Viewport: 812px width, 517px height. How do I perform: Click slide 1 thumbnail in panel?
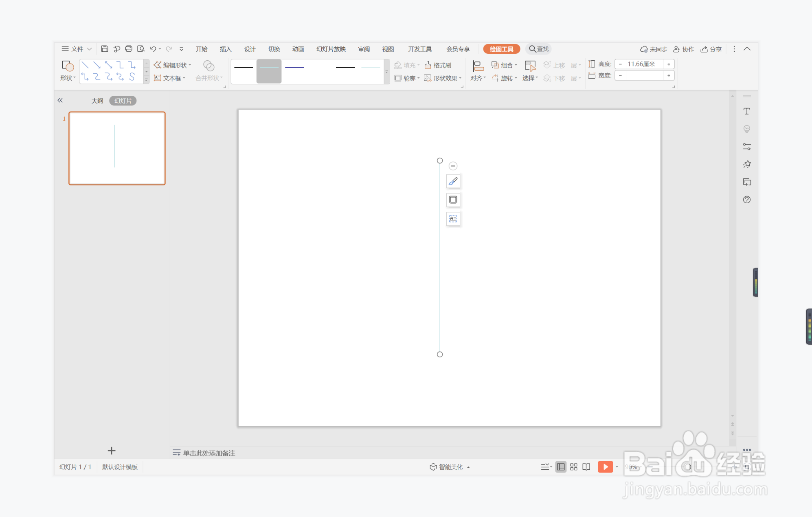[117, 148]
